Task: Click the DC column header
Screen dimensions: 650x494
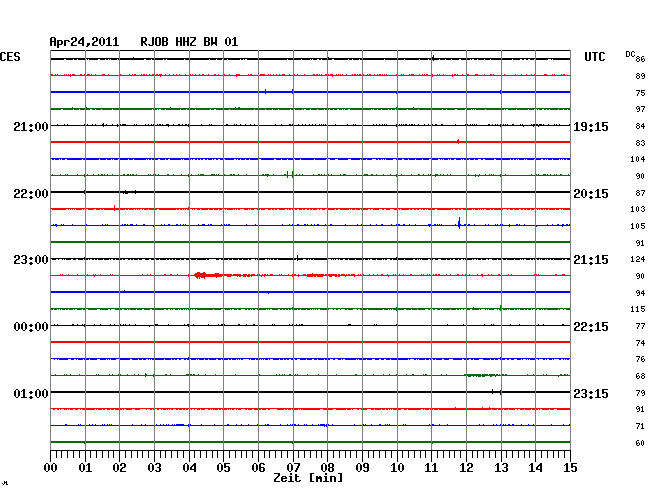Action: 630,54
